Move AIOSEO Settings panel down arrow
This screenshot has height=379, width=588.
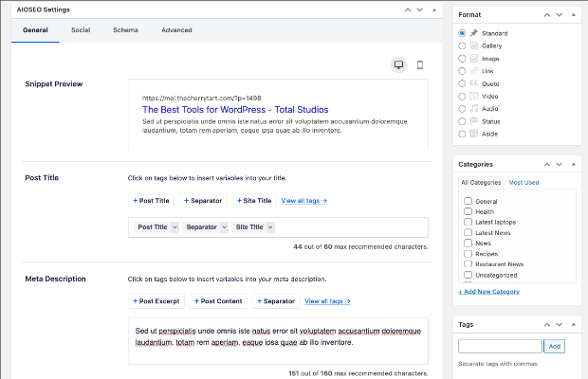(x=420, y=10)
